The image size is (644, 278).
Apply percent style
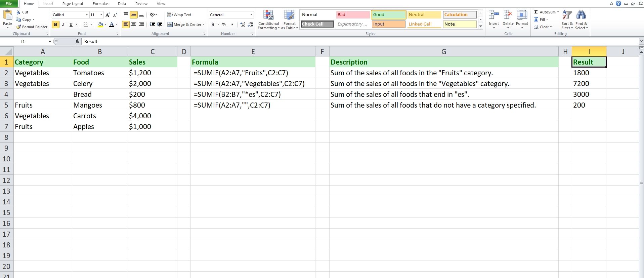click(224, 25)
